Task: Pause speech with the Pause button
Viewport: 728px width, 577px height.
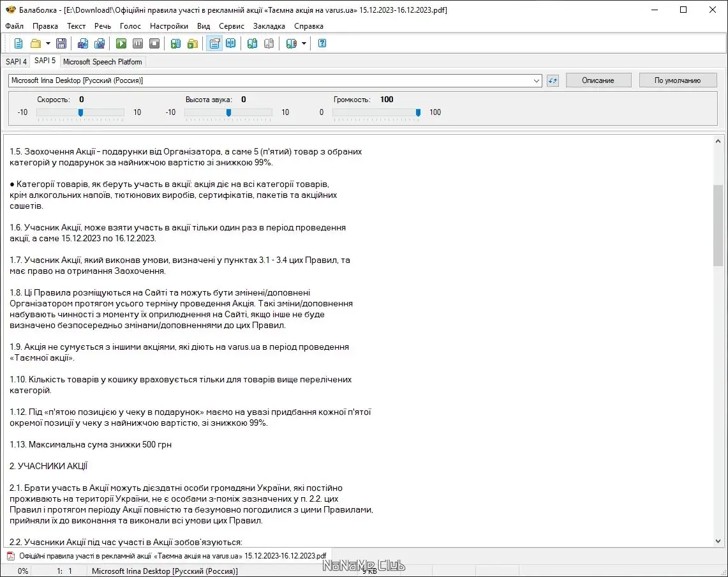Action: coord(138,43)
